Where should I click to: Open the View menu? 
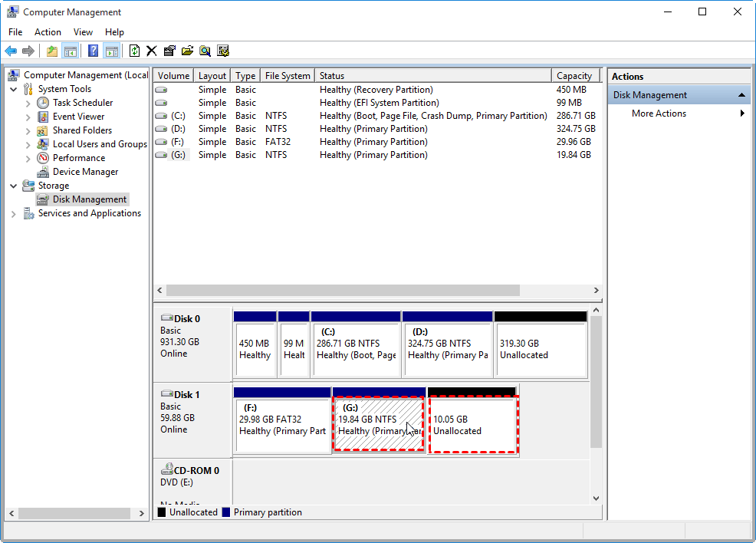pos(83,32)
